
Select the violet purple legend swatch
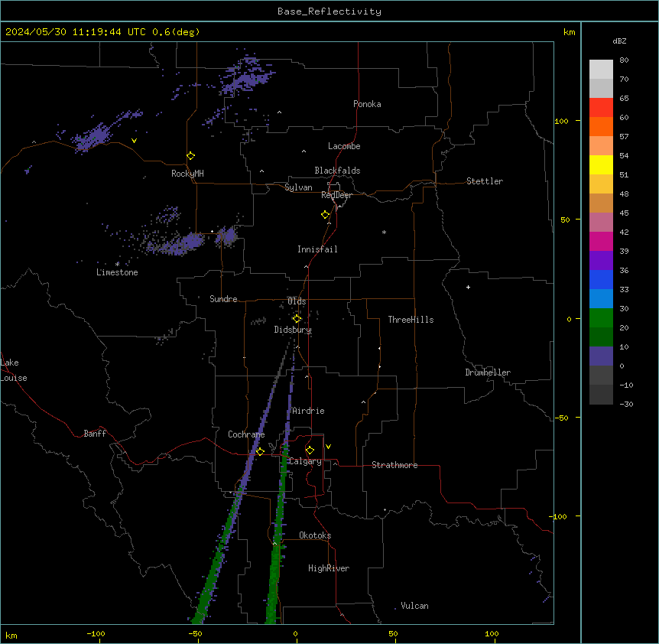coord(601,261)
